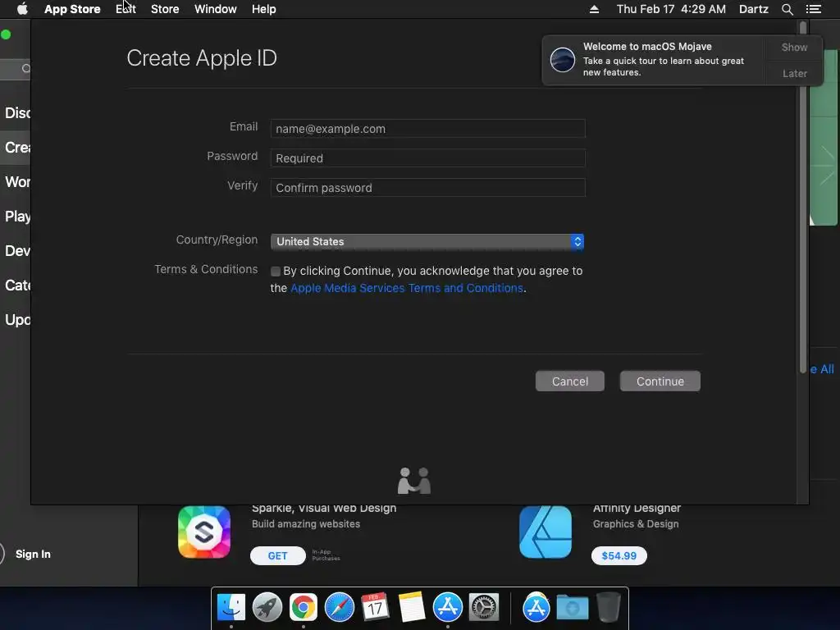This screenshot has width=840, height=630.
Task: Open Calendar from the Dock
Action: [375, 608]
